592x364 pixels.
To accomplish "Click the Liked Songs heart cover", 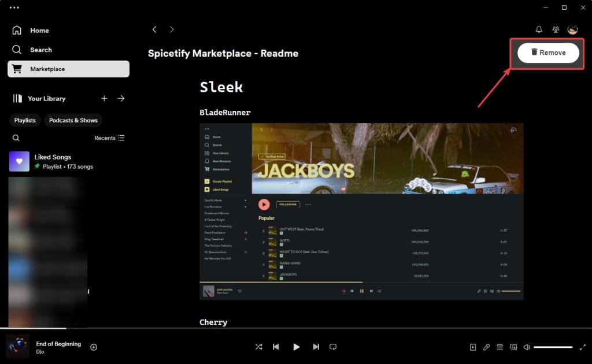I will [x=19, y=161].
